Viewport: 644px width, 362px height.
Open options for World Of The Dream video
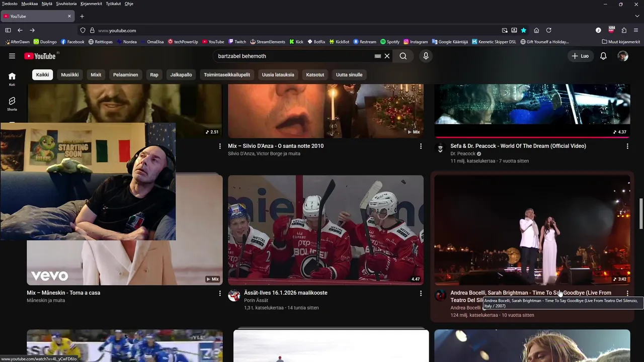pos(627,146)
